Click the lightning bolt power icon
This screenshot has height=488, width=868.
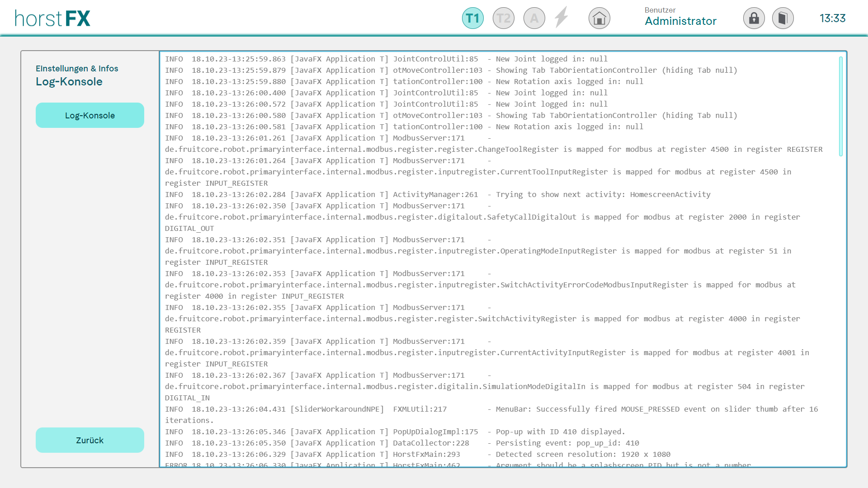561,18
